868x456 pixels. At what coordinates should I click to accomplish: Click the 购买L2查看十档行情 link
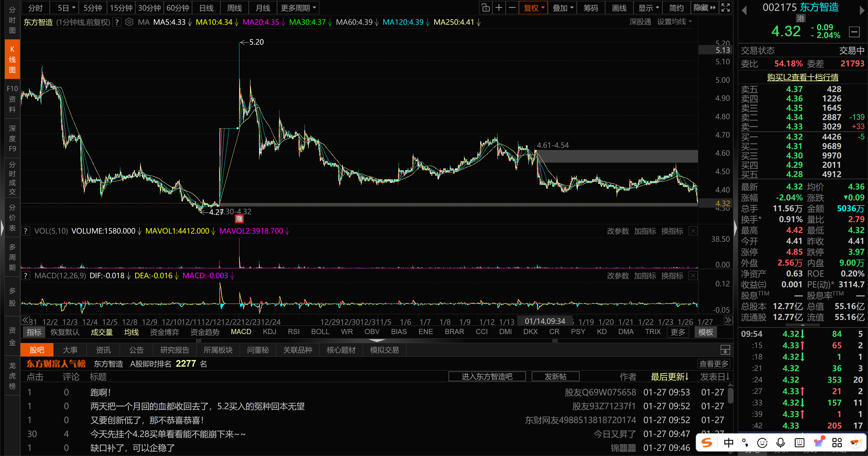803,77
